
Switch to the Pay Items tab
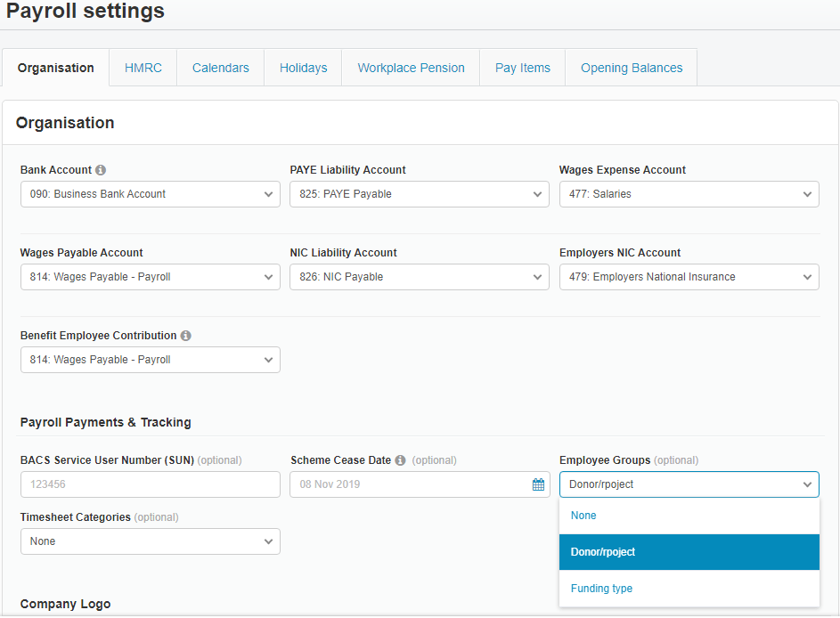pyautogui.click(x=523, y=68)
